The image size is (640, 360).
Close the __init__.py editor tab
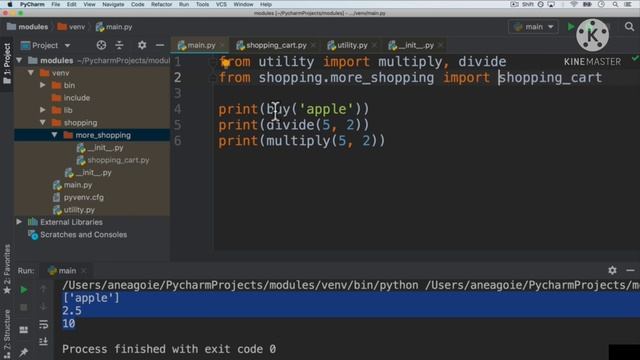[x=440, y=45]
